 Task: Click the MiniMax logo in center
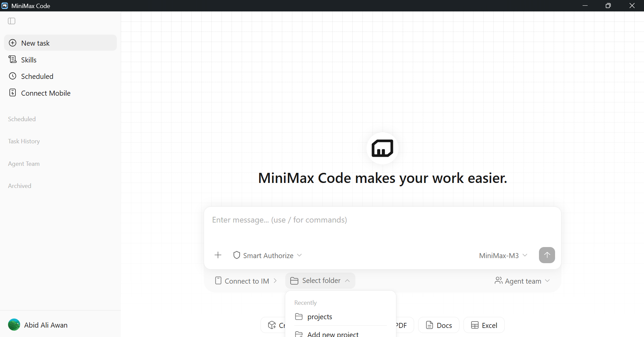click(x=383, y=148)
